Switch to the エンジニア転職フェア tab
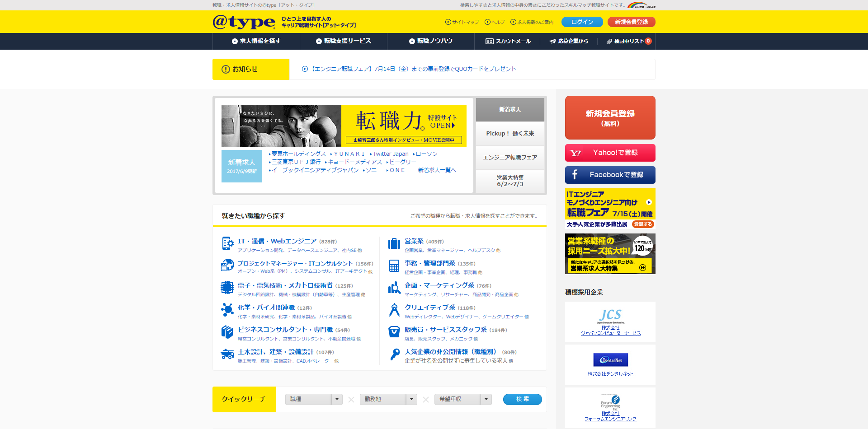 (x=510, y=158)
